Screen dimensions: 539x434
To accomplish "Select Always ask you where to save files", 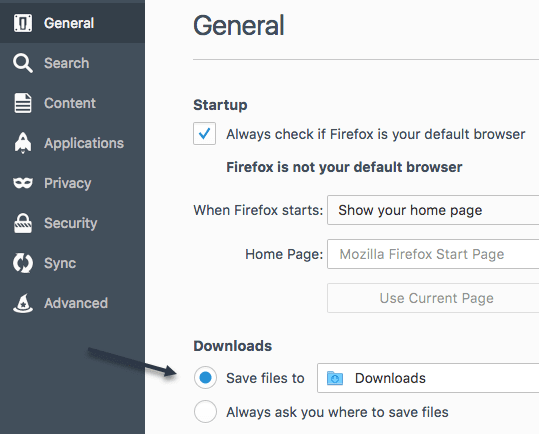I will [x=205, y=411].
